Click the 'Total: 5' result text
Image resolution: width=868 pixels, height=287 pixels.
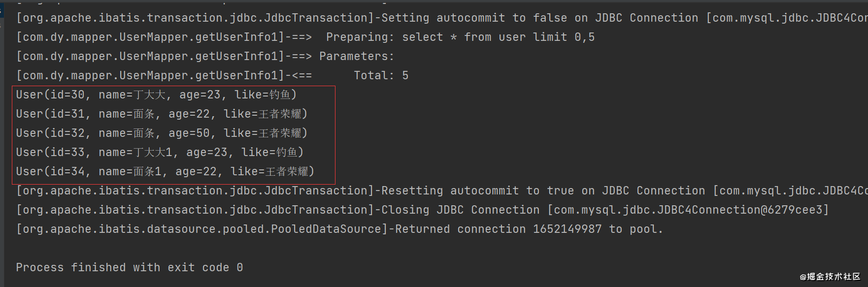click(x=381, y=76)
